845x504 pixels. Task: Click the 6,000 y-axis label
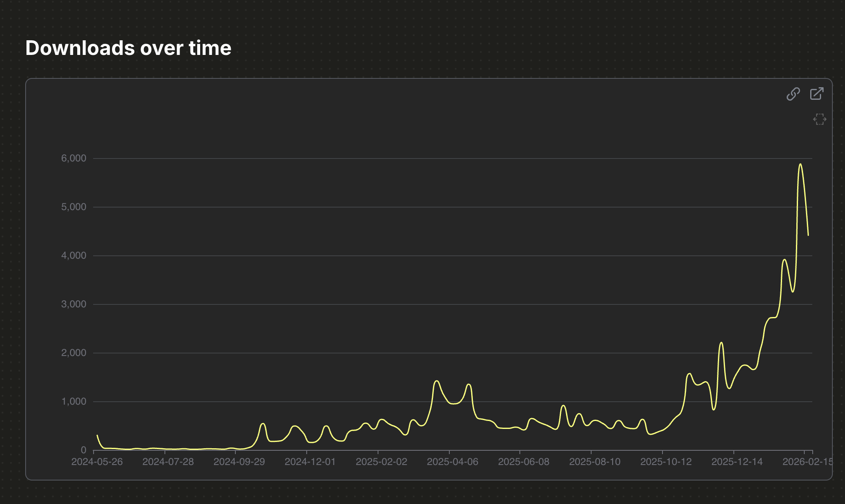tap(74, 158)
